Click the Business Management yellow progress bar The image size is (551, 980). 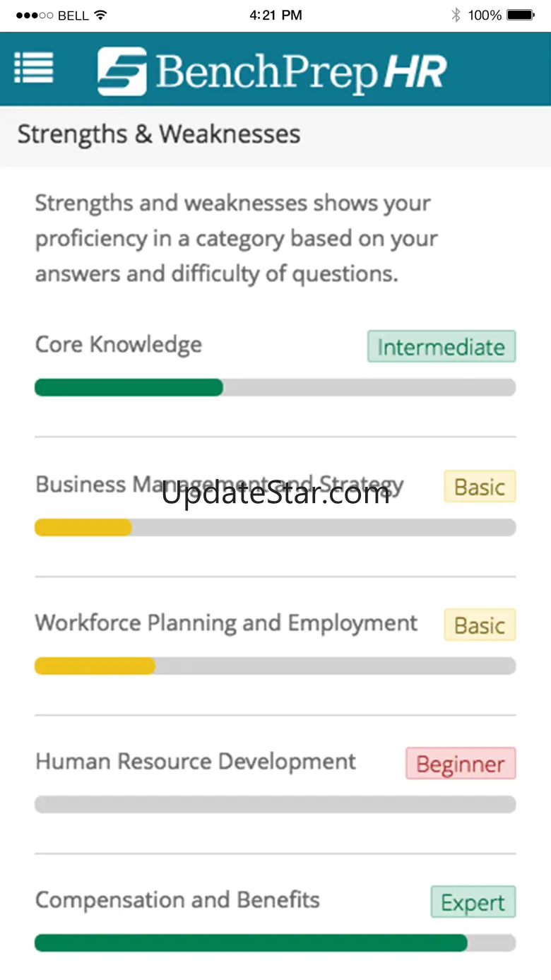tap(275, 527)
